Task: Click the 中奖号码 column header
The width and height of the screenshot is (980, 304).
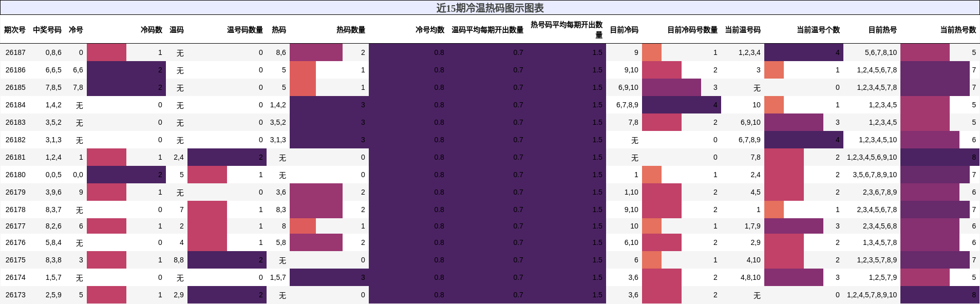Action: pos(47,30)
